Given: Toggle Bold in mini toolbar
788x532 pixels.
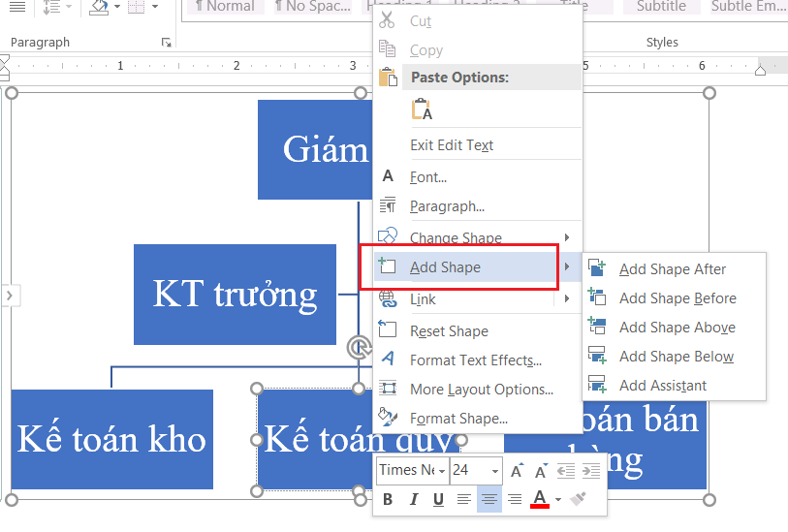Looking at the screenshot, I should (x=388, y=499).
